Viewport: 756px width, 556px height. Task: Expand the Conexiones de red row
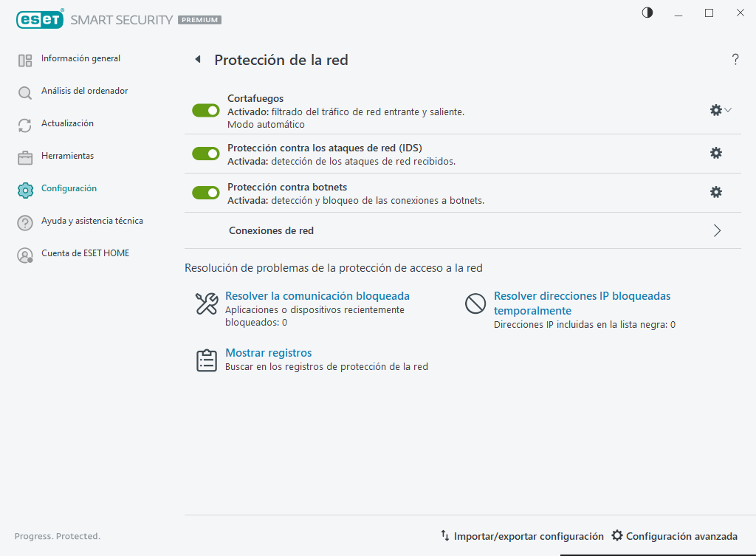pos(717,230)
